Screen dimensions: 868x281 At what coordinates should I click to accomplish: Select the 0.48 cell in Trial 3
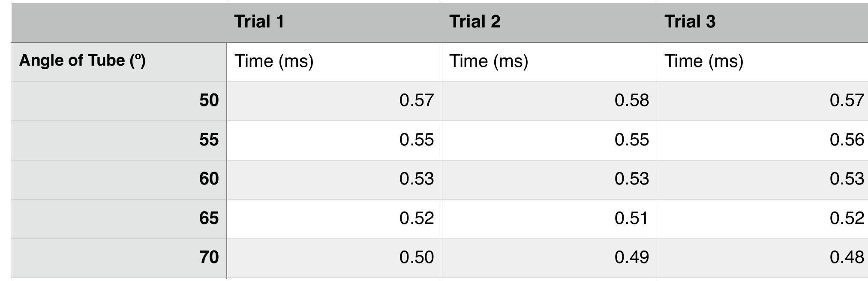[x=762, y=257]
